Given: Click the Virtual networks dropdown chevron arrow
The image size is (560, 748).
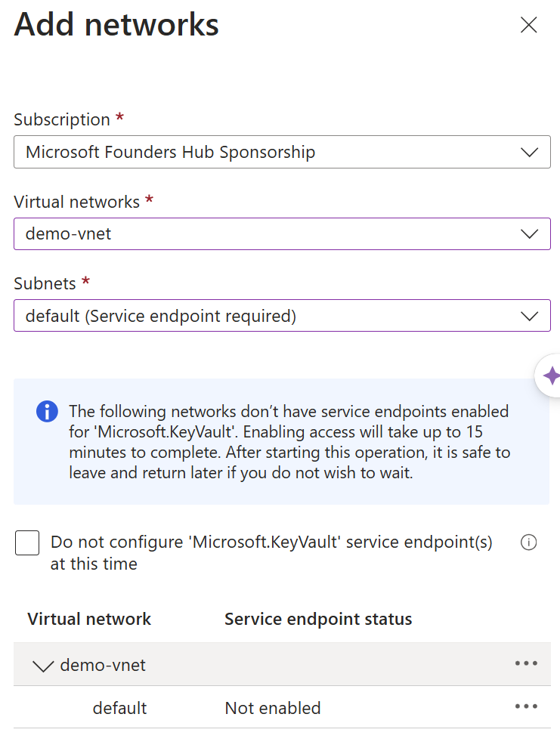Looking at the screenshot, I should [530, 233].
